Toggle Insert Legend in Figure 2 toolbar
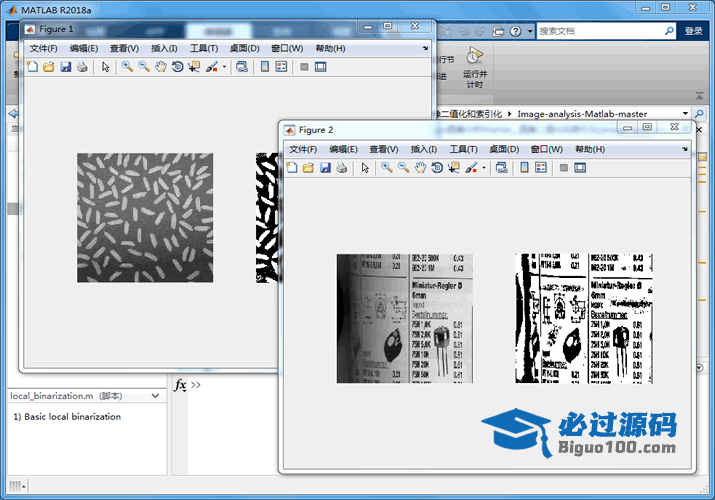The height and width of the screenshot is (500, 715). click(541, 168)
